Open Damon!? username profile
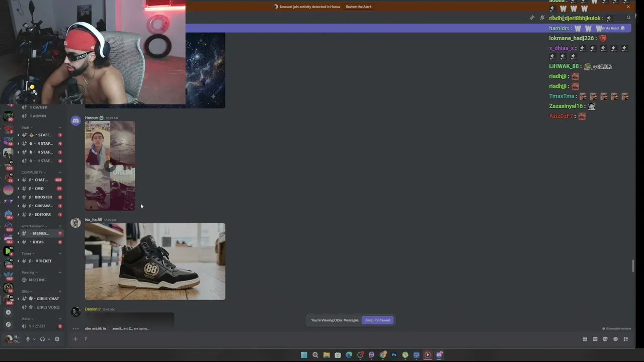Image resolution: width=644 pixels, height=362 pixels. tap(93, 309)
